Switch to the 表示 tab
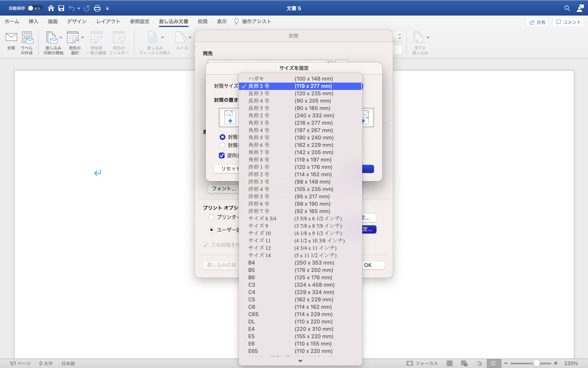 [222, 22]
